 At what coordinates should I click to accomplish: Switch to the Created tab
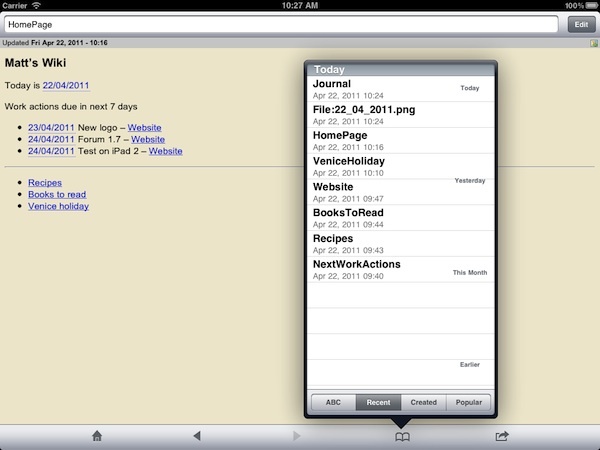coord(423,403)
